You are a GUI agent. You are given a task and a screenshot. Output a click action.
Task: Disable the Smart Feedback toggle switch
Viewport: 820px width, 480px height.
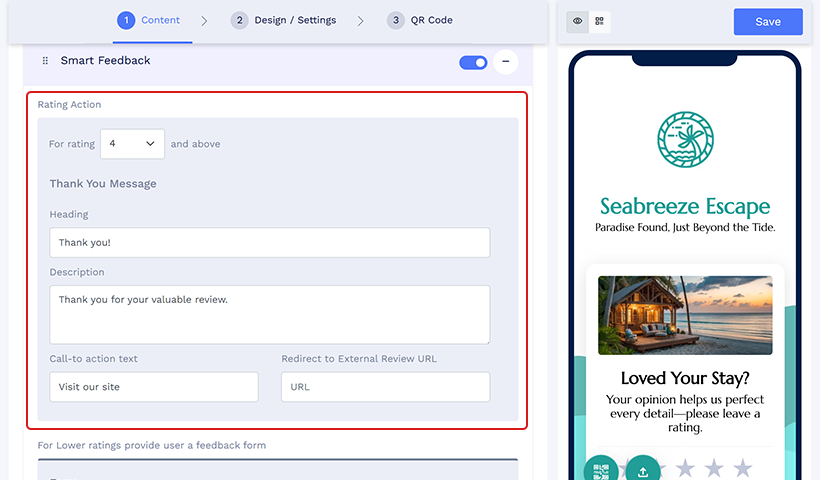pyautogui.click(x=473, y=62)
